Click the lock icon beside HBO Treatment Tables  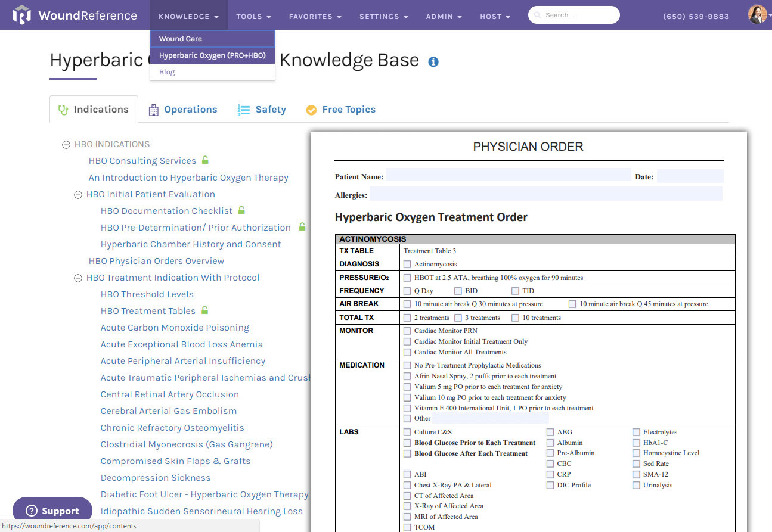pos(206,310)
